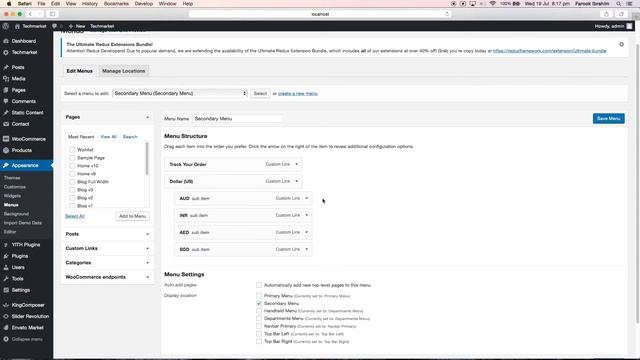Tick the Blog Full Width checkbox
640x360 pixels.
point(72,182)
